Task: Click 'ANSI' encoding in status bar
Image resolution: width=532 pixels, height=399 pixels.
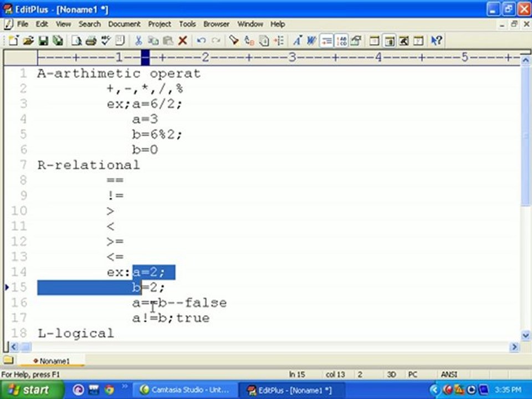Action: coord(448,374)
